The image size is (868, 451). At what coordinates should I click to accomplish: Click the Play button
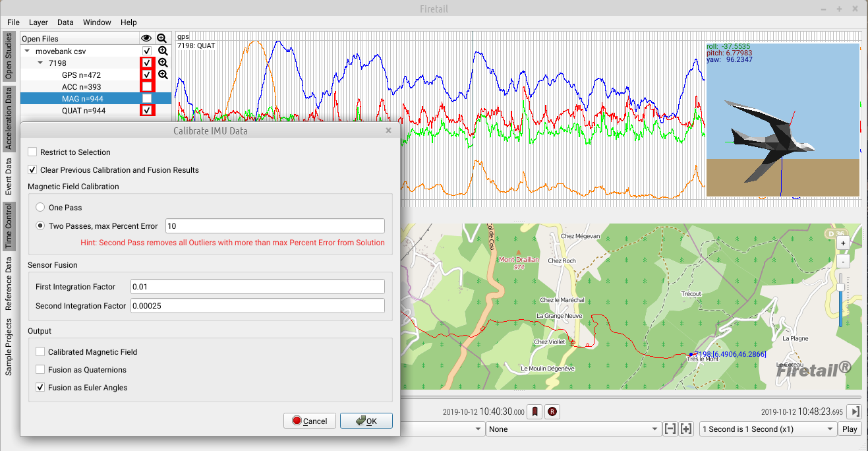click(850, 429)
